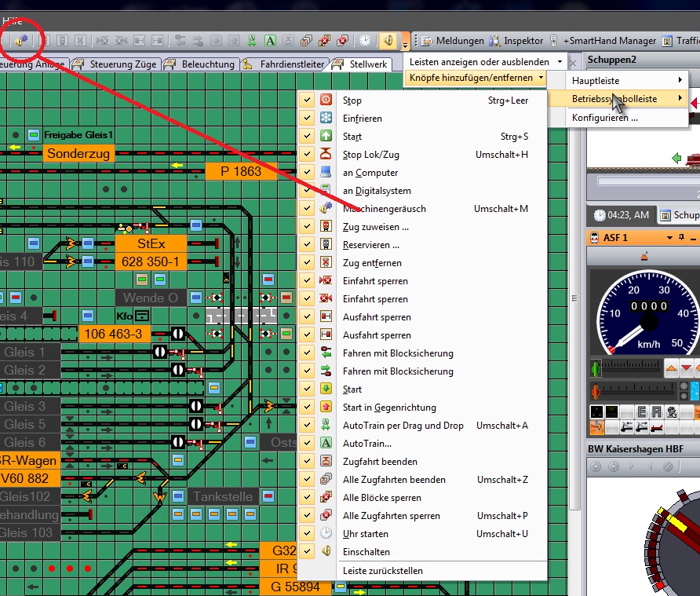700x596 pixels.
Task: Click the green speed slider handle
Action: coord(596,368)
